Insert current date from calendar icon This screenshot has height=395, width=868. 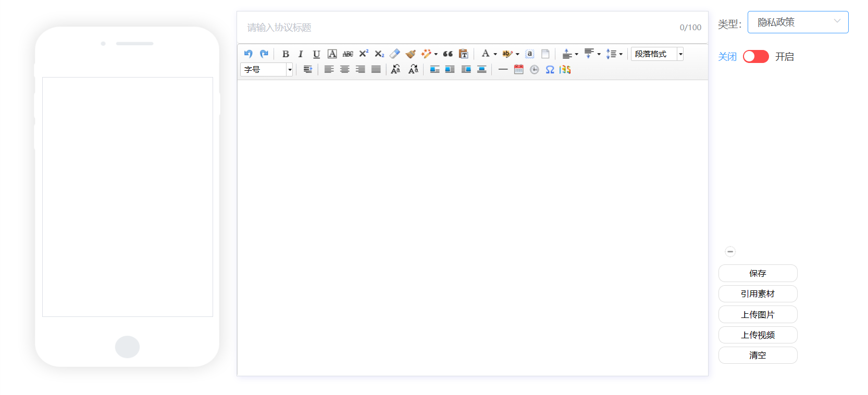coord(519,69)
